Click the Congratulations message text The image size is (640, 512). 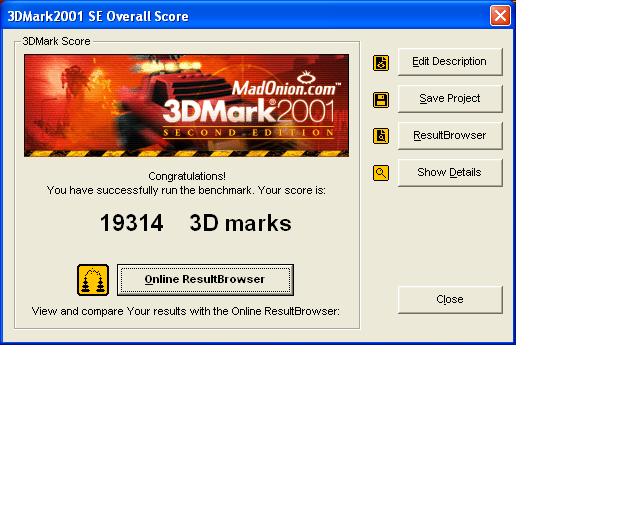[186, 176]
